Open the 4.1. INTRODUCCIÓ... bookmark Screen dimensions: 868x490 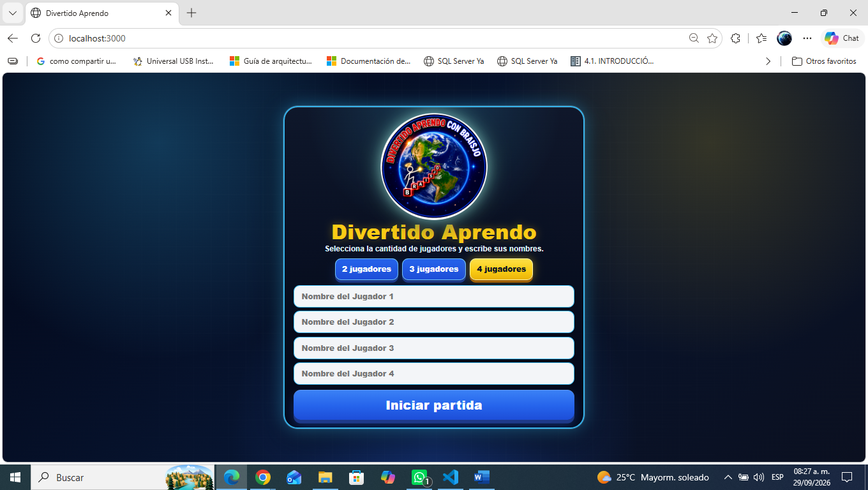613,61
